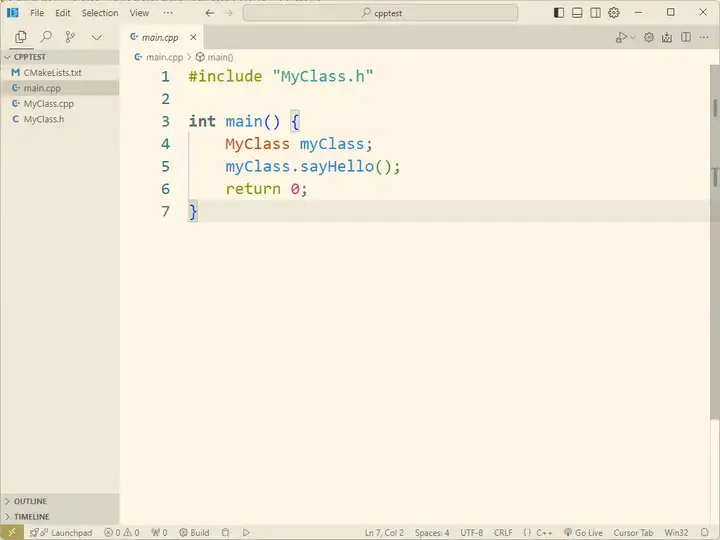Change line endings via CRLF
720x540 pixels.
pos(503,533)
